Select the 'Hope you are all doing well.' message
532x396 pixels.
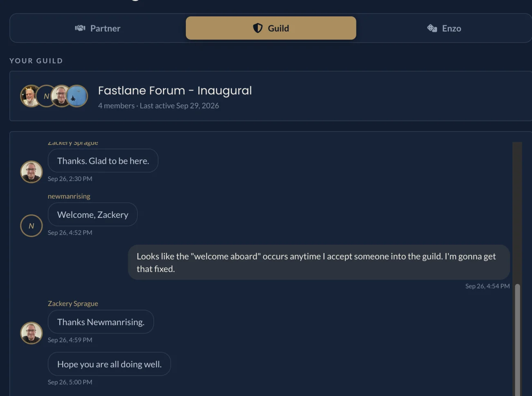coord(109,364)
